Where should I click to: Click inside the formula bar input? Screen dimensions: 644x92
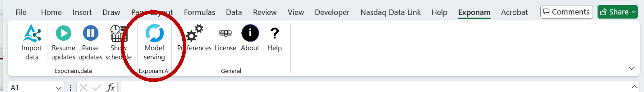pyautogui.click(x=350, y=88)
